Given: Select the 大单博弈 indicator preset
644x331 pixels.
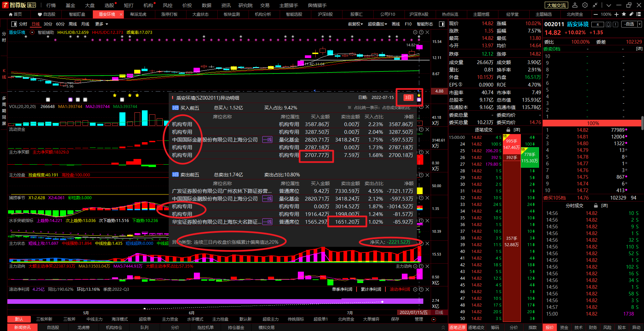Looking at the screenshot, I should pyautogui.click(x=371, y=319).
